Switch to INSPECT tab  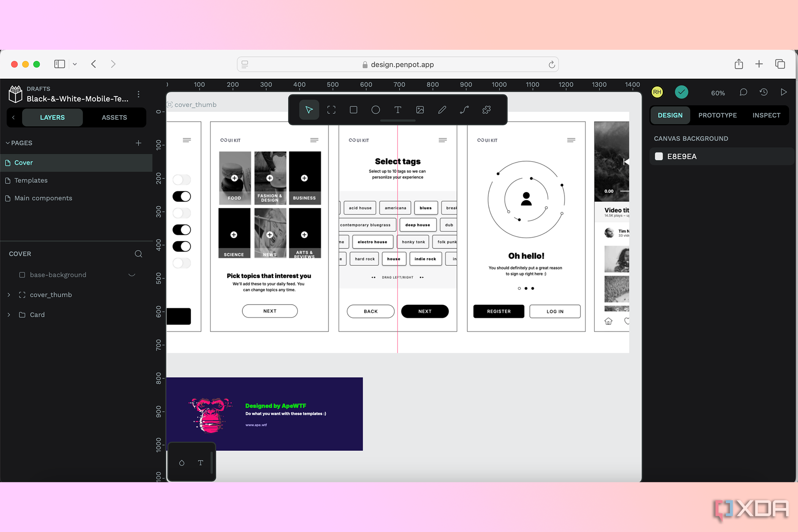click(x=766, y=115)
